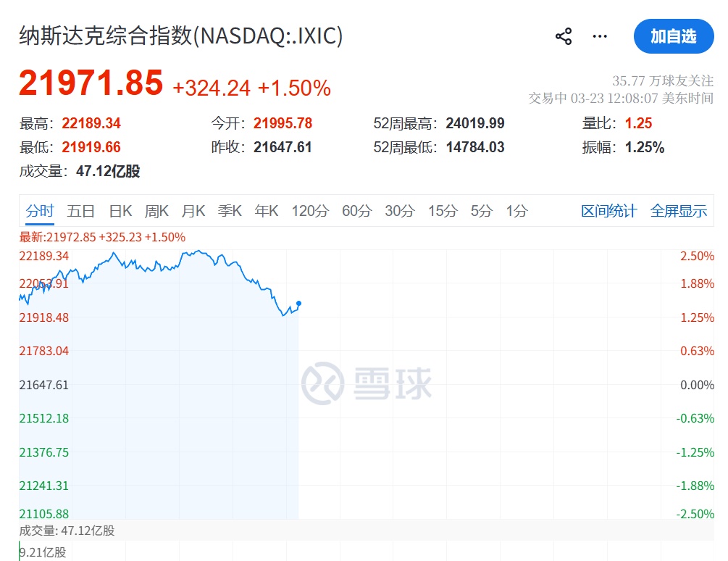Switch to the 120分 interval chart
The width and height of the screenshot is (728, 561).
tap(311, 211)
